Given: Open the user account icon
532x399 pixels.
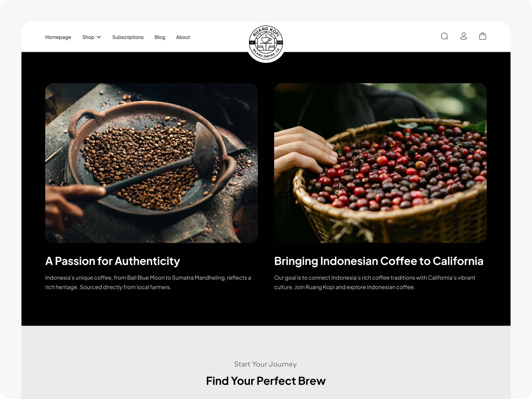Looking at the screenshot, I should click(463, 36).
